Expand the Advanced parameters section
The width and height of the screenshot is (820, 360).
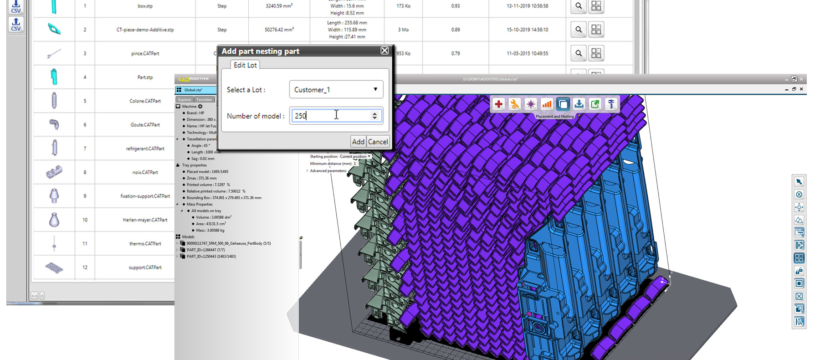click(x=328, y=171)
